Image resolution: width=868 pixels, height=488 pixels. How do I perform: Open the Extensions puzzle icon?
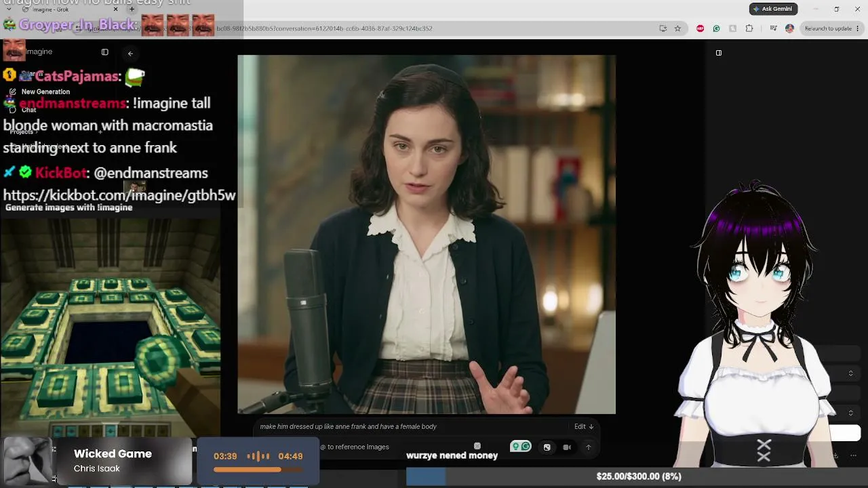(749, 28)
